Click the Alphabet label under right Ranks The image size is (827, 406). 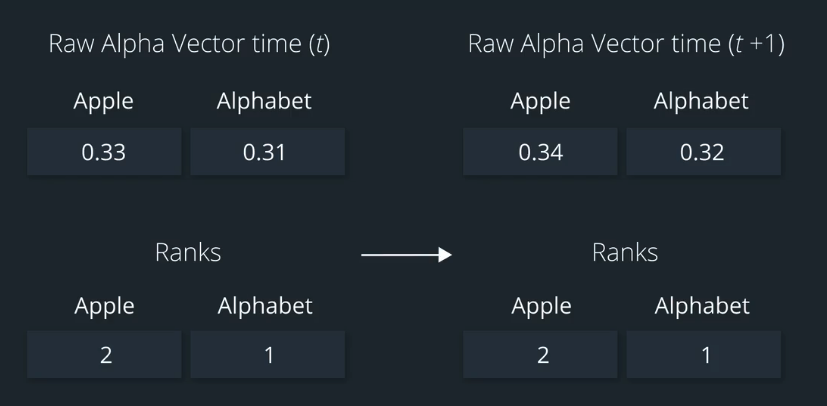pyautogui.click(x=701, y=306)
